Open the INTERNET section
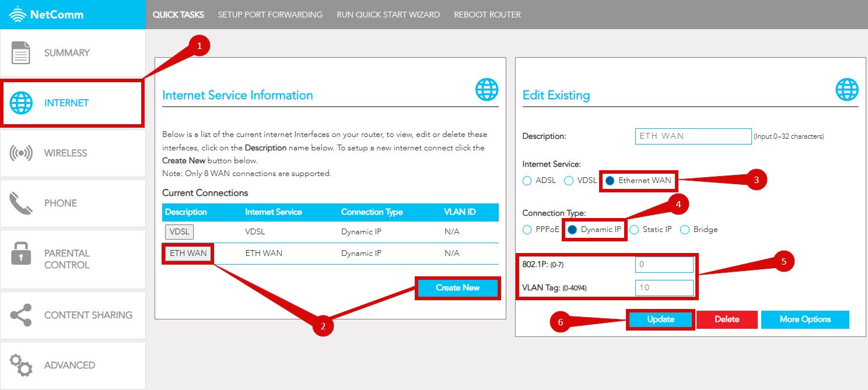Viewport: 868px width, 390px height. (72, 103)
